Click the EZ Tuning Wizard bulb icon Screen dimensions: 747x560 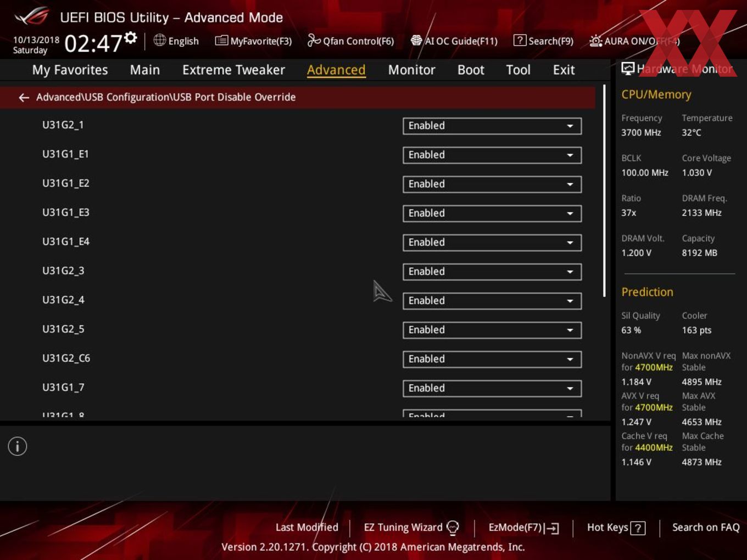(x=453, y=528)
